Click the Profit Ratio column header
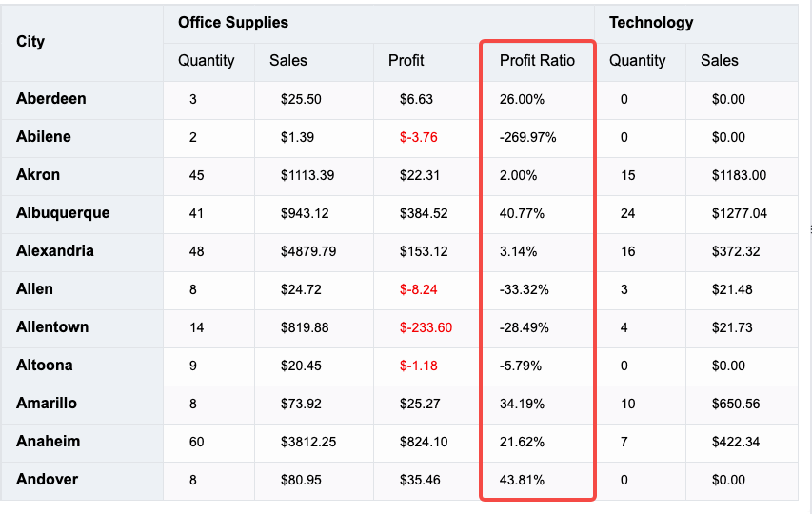 (537, 61)
